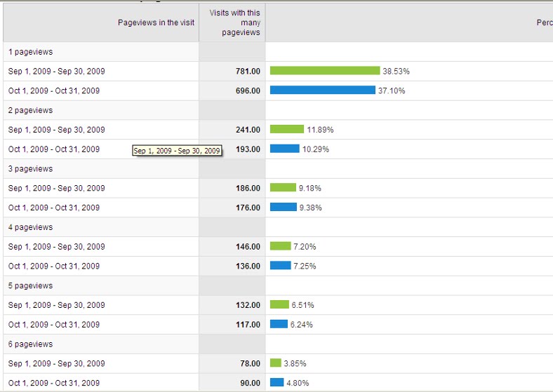Click the blue bar labeled 37.10%
This screenshot has height=392, width=553.
click(x=323, y=90)
